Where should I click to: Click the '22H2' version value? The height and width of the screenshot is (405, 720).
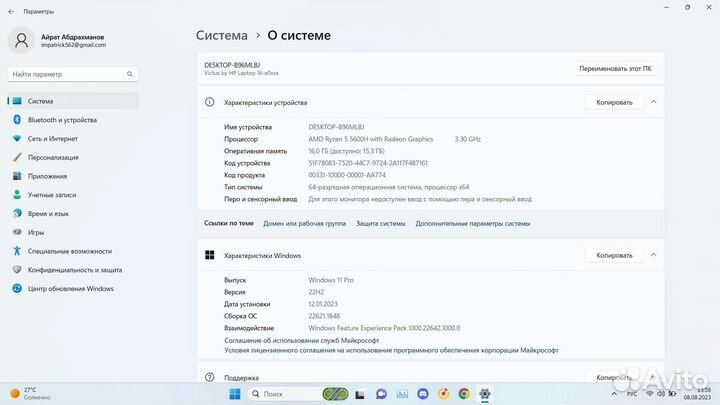(316, 292)
